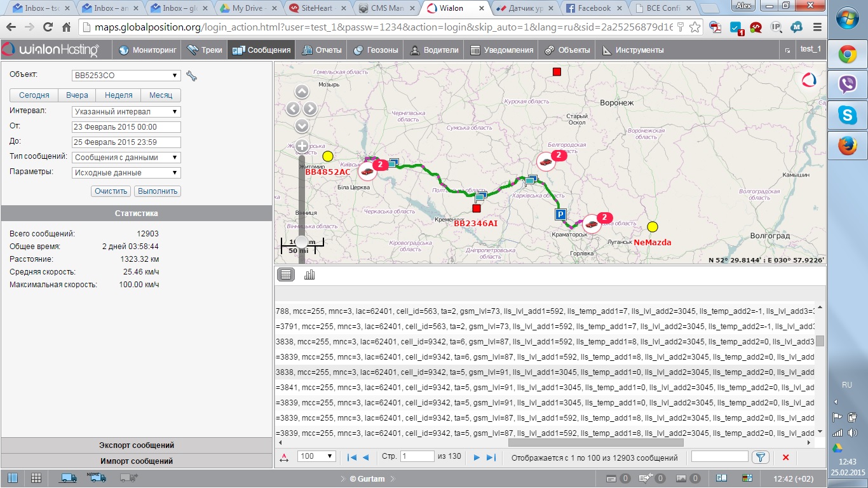868x488 pixels.
Task: Click the parking P marker on map
Action: [560, 215]
